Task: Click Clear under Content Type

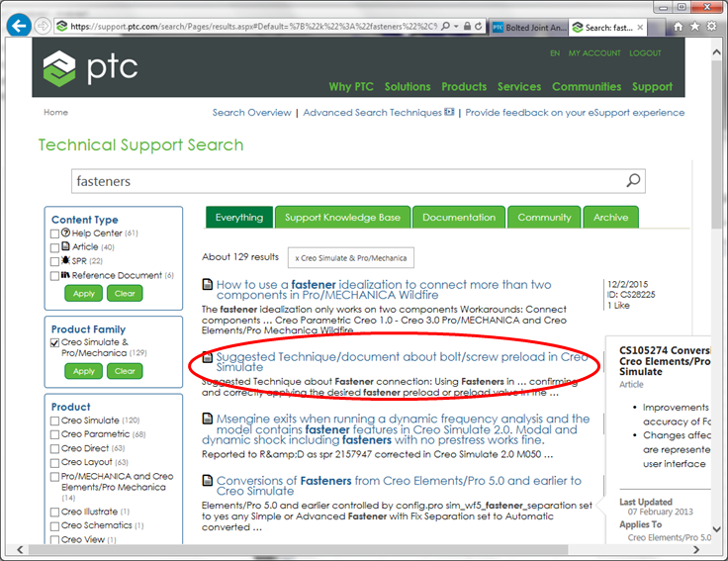Action: pos(125,294)
